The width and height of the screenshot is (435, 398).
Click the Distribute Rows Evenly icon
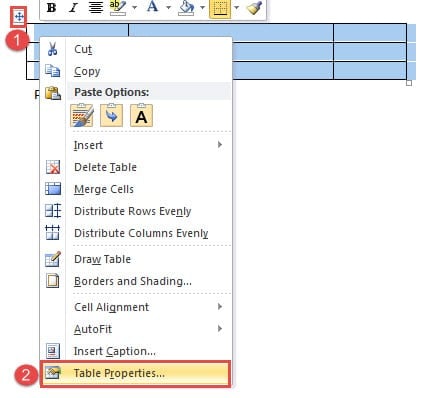pyautogui.click(x=53, y=211)
